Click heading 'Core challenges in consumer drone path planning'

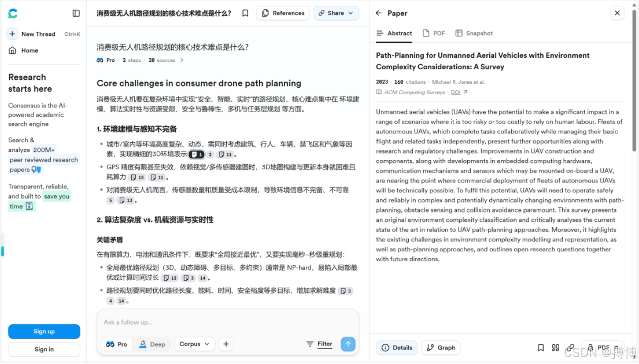[x=199, y=83]
